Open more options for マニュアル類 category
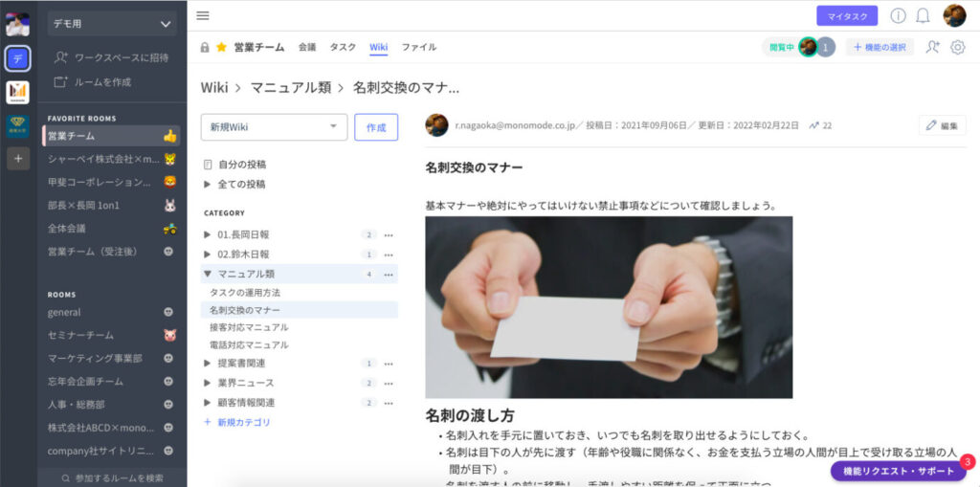 coord(389,275)
